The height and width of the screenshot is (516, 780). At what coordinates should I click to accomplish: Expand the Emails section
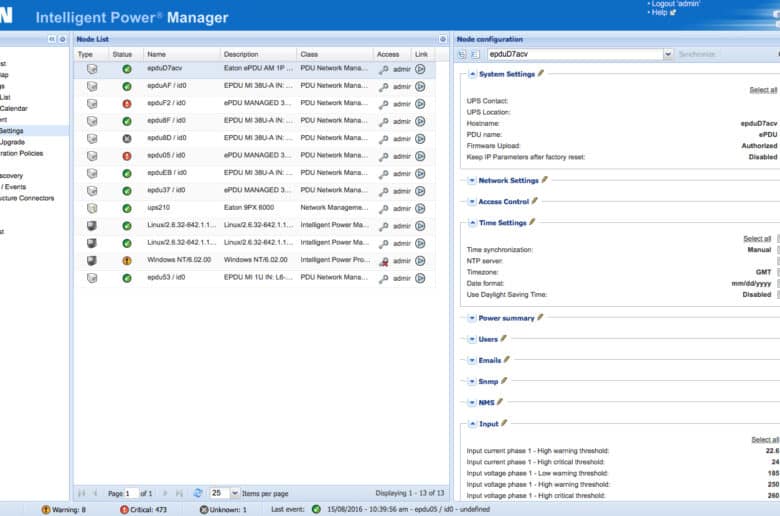pos(472,360)
